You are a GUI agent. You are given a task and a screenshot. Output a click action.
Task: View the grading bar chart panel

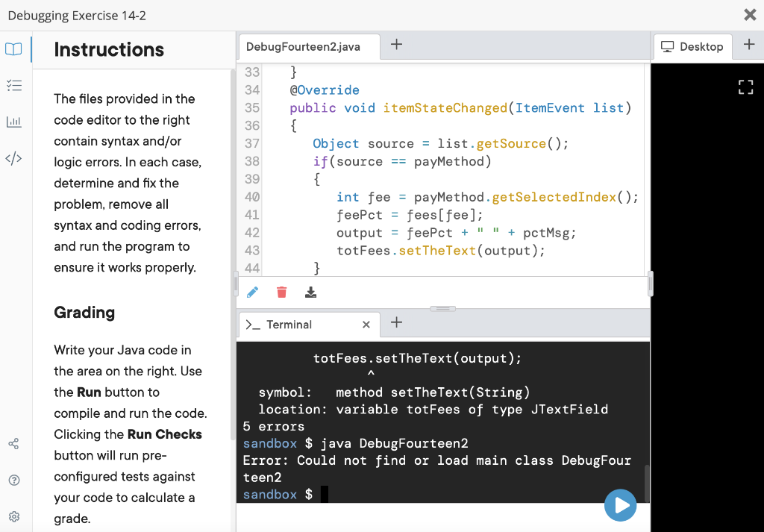pyautogui.click(x=13, y=122)
